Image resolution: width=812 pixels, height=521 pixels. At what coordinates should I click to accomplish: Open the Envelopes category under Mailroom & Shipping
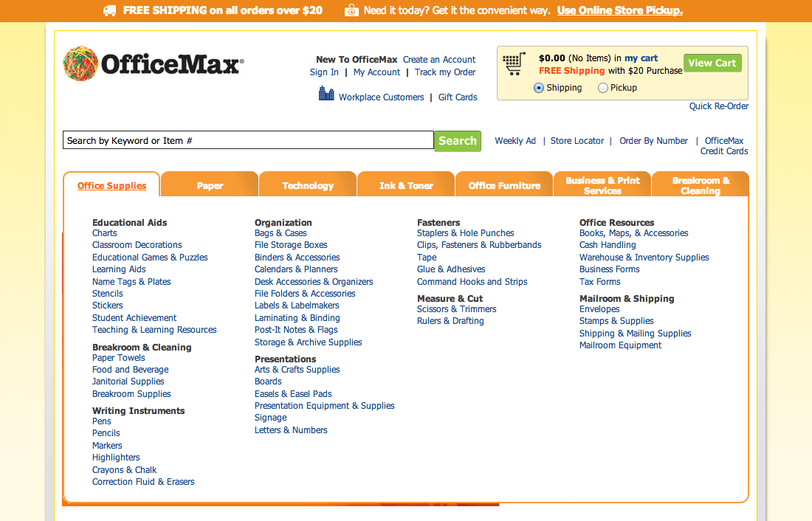(599, 308)
